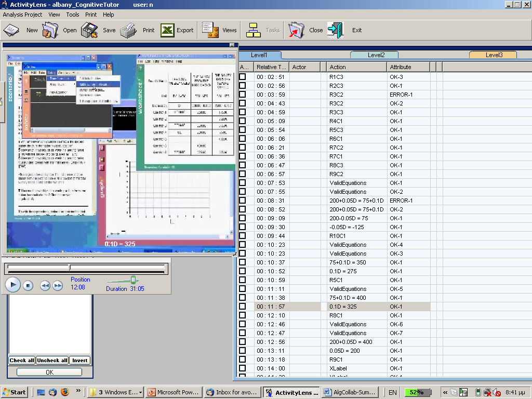Switch to AlgCollab-Sum Word document
The height and width of the screenshot is (399, 532).
(350, 393)
